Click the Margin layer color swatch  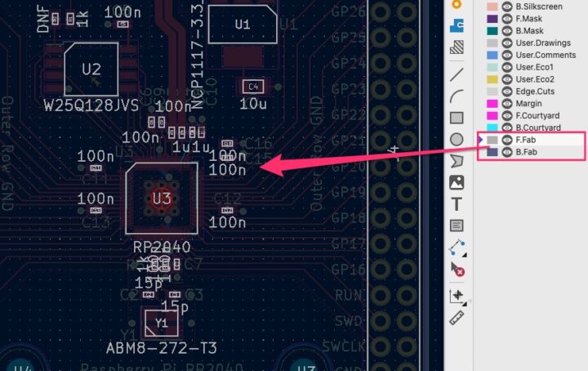click(x=492, y=104)
